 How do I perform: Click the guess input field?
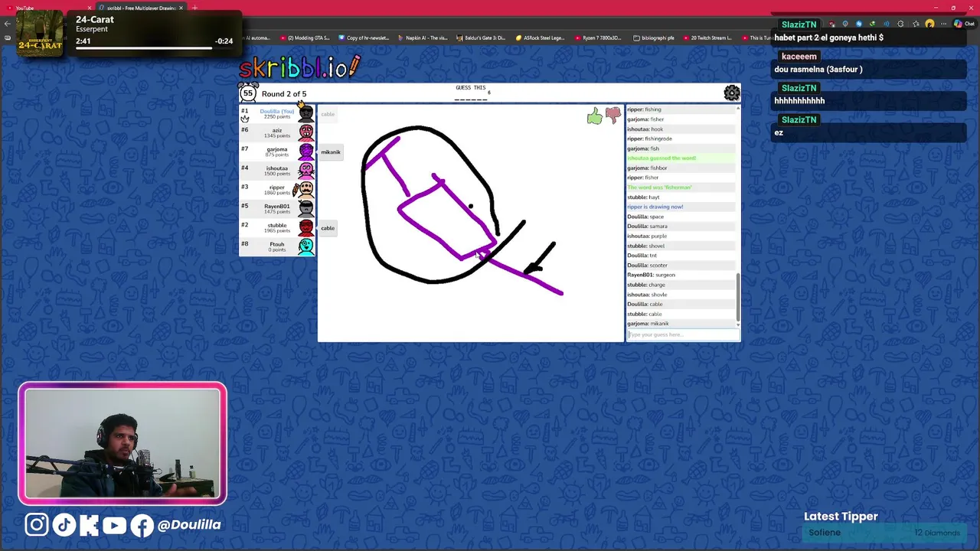point(682,334)
